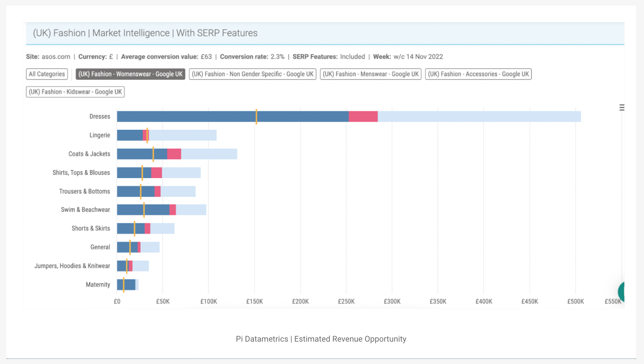Select the Accessories - Google UK category filter
644x364 pixels.
(x=478, y=74)
